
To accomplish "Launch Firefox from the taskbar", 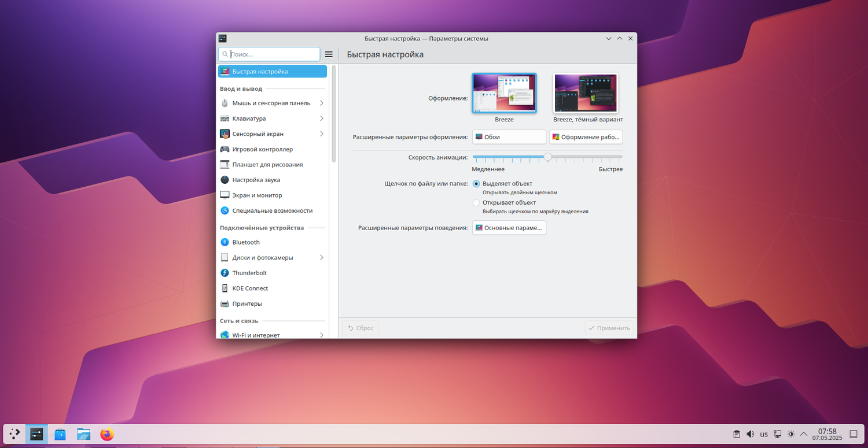I will [x=107, y=434].
